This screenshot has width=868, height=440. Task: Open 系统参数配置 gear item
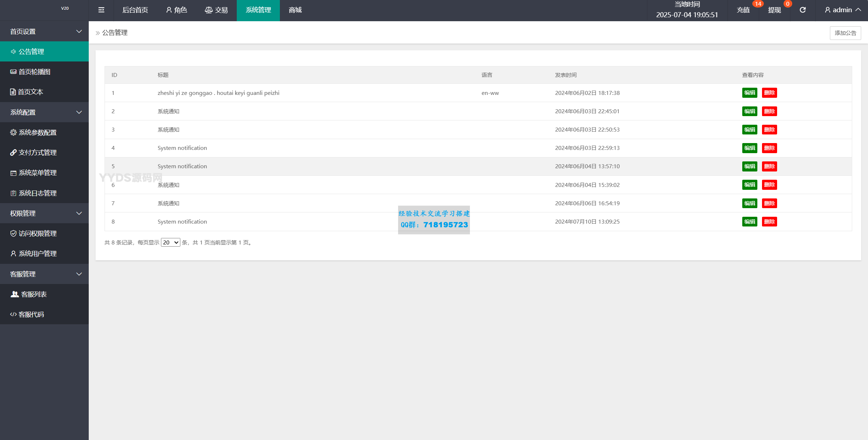coord(37,133)
